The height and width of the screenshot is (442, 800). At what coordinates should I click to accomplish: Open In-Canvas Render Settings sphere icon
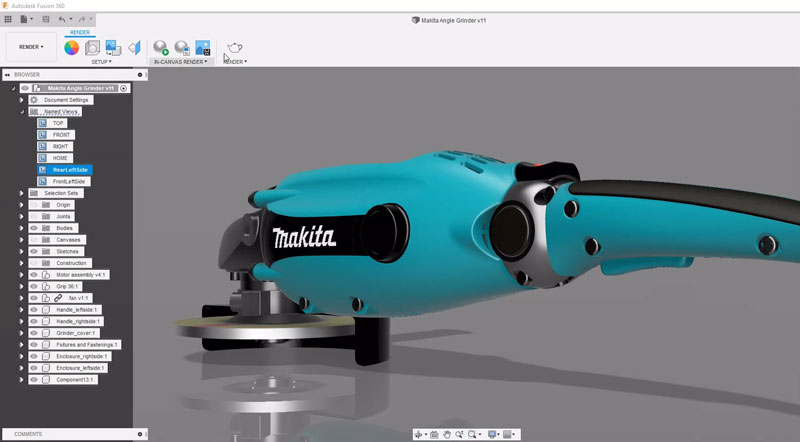pos(182,48)
